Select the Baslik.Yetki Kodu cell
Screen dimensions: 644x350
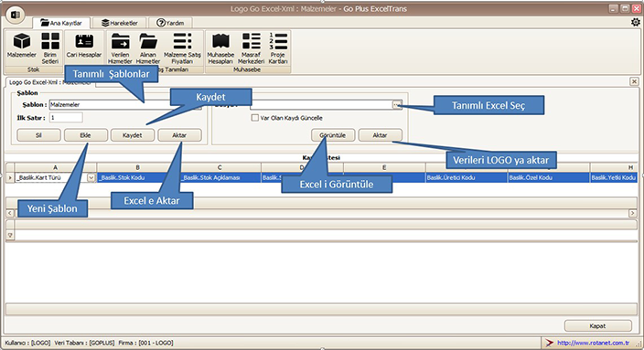coord(614,177)
